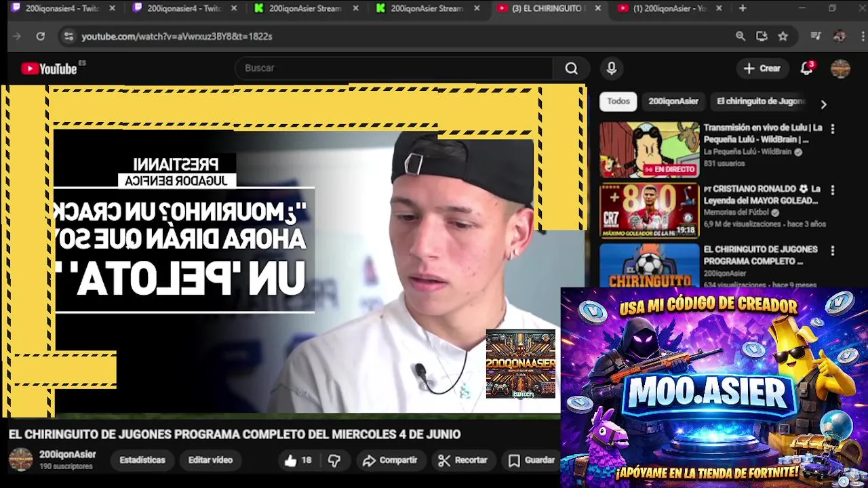868x488 pixels.
Task: Open the CR7 19:18 video thumbnail
Action: (649, 211)
